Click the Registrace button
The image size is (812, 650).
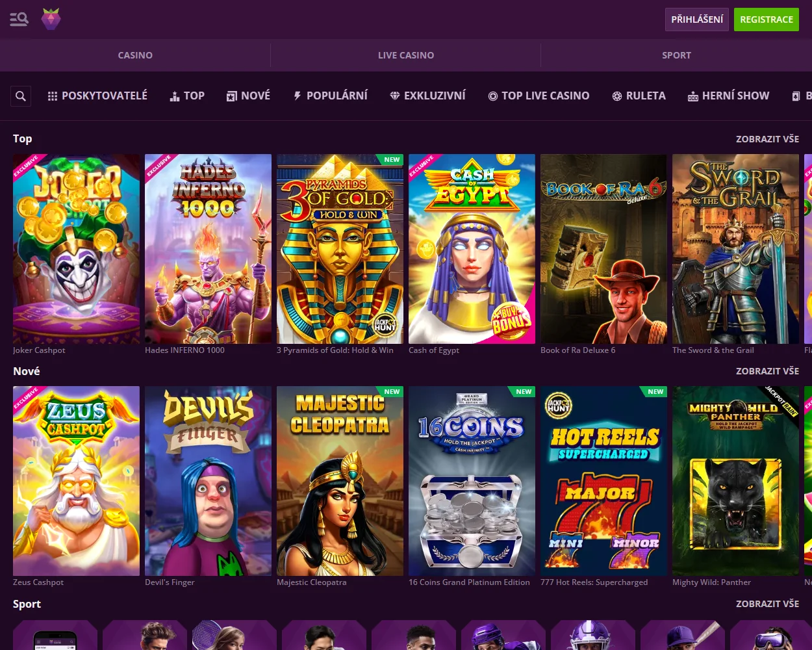(767, 19)
